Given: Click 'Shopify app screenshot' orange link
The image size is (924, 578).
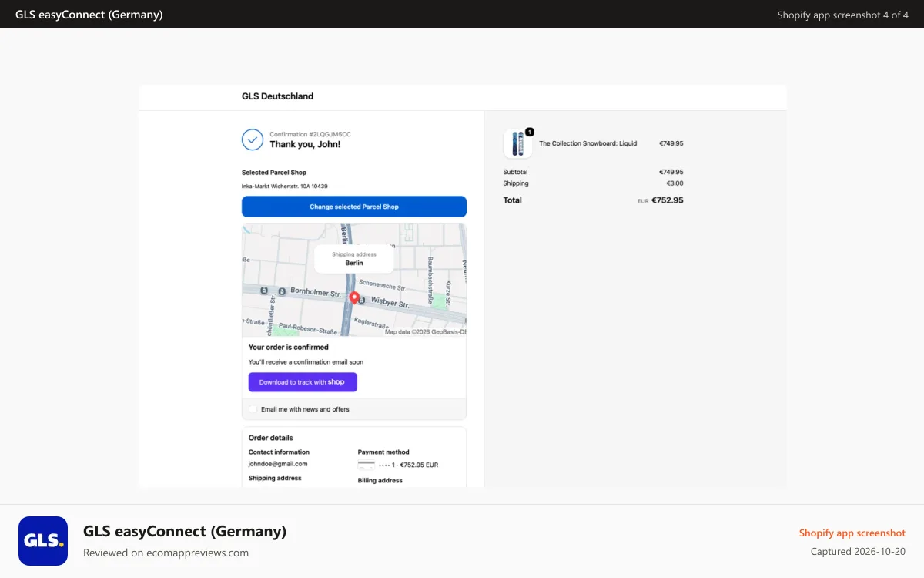Looking at the screenshot, I should 852,533.
